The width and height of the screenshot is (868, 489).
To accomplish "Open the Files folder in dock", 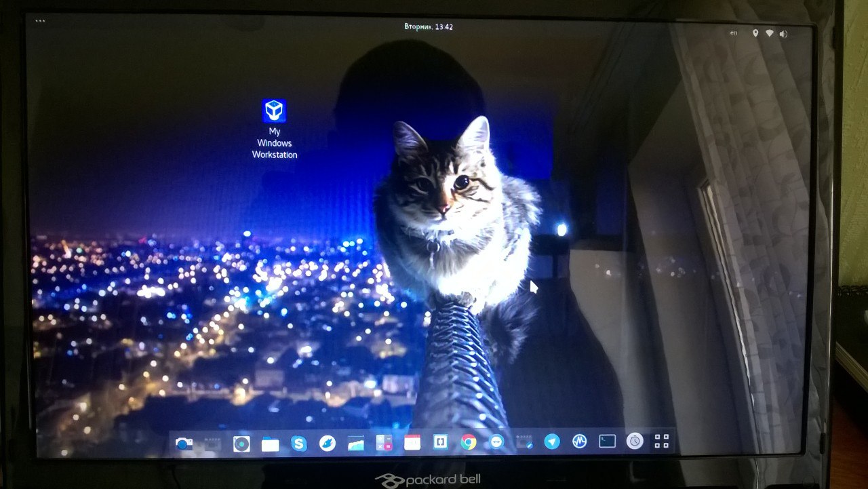I will coord(271,444).
